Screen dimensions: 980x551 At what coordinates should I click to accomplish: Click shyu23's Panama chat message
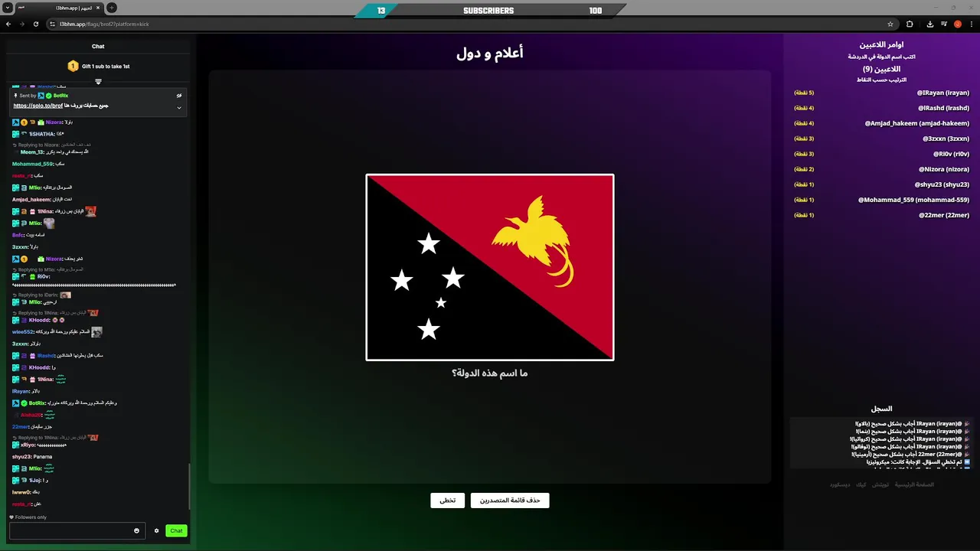point(32,457)
